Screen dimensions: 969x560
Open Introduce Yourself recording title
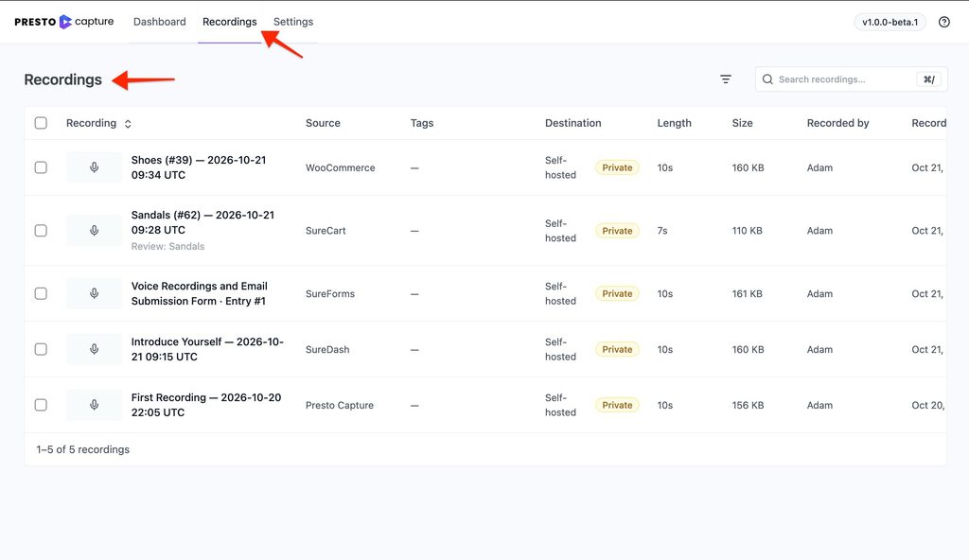coord(207,349)
